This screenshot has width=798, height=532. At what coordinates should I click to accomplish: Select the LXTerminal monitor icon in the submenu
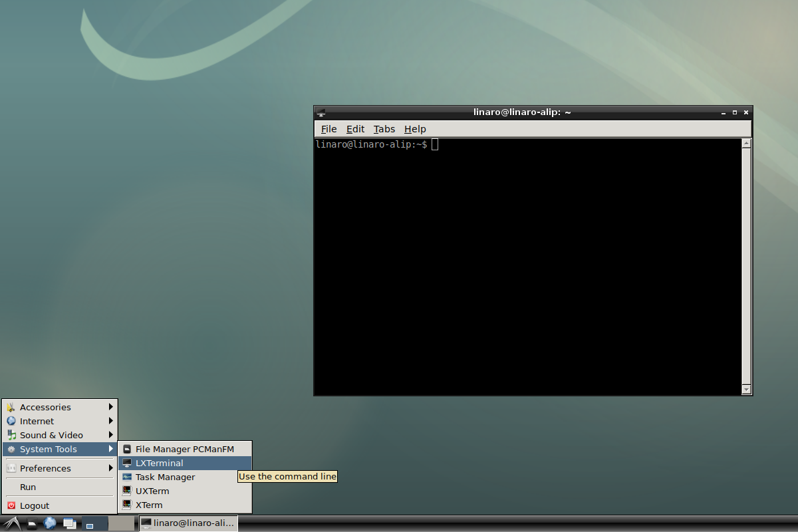pos(126,463)
